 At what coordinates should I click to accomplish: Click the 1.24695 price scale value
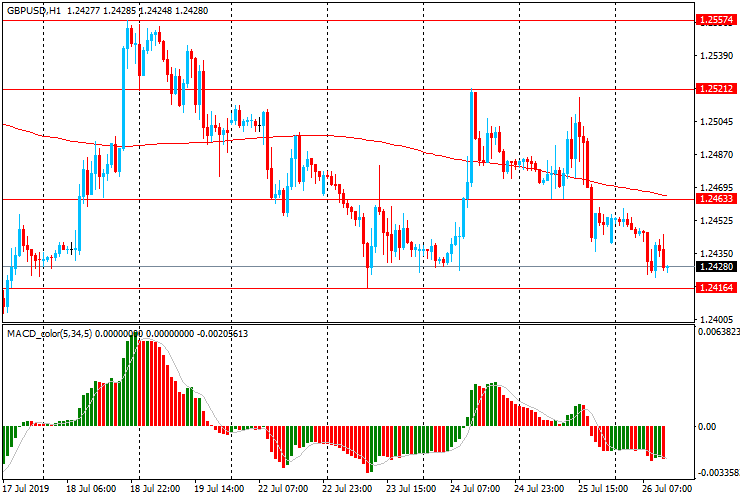[716, 188]
